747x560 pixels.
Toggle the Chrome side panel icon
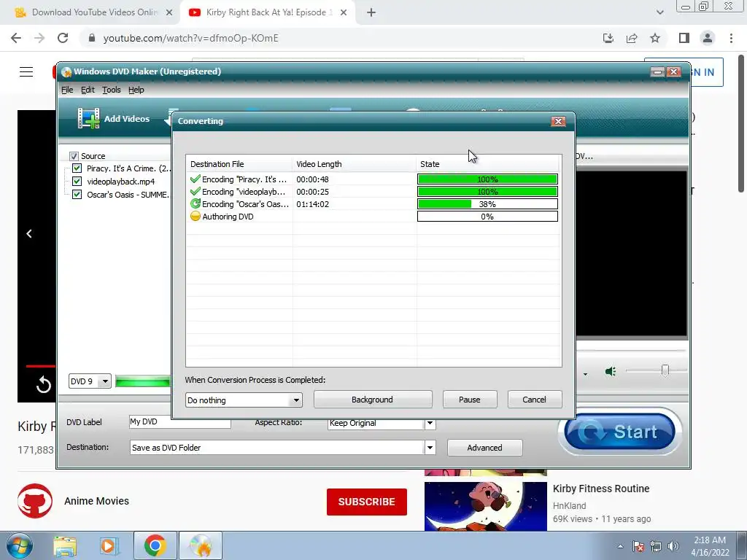coord(684,38)
